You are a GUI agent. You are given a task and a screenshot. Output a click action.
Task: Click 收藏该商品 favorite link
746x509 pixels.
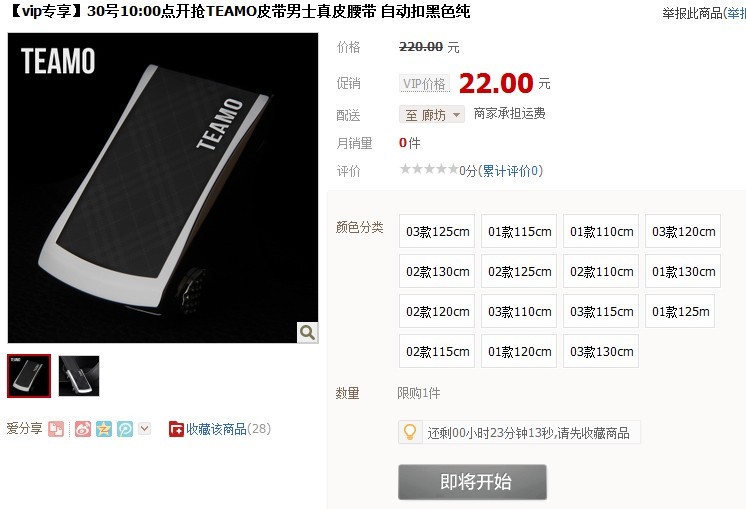[216, 429]
